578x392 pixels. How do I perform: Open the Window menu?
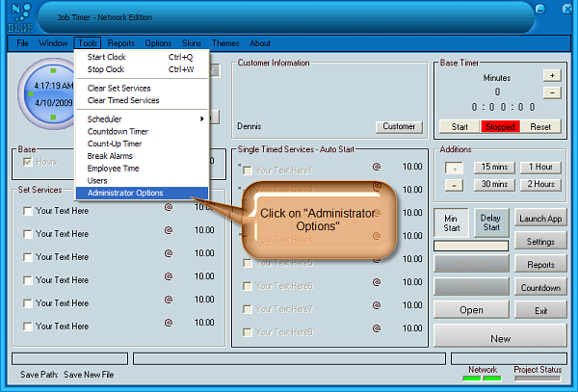[53, 43]
